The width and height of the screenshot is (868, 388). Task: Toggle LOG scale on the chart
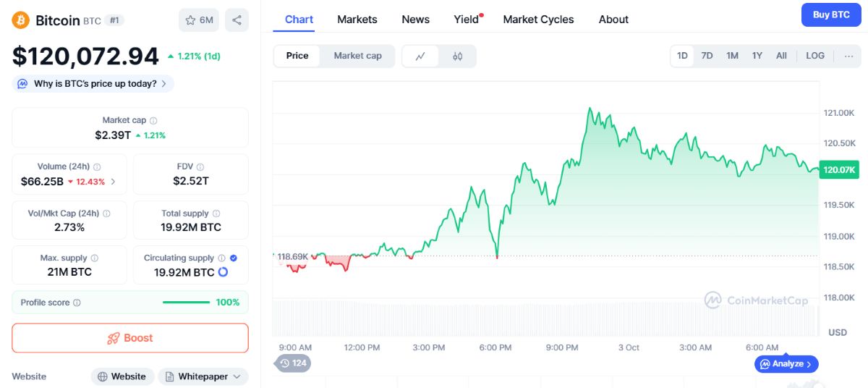point(815,56)
